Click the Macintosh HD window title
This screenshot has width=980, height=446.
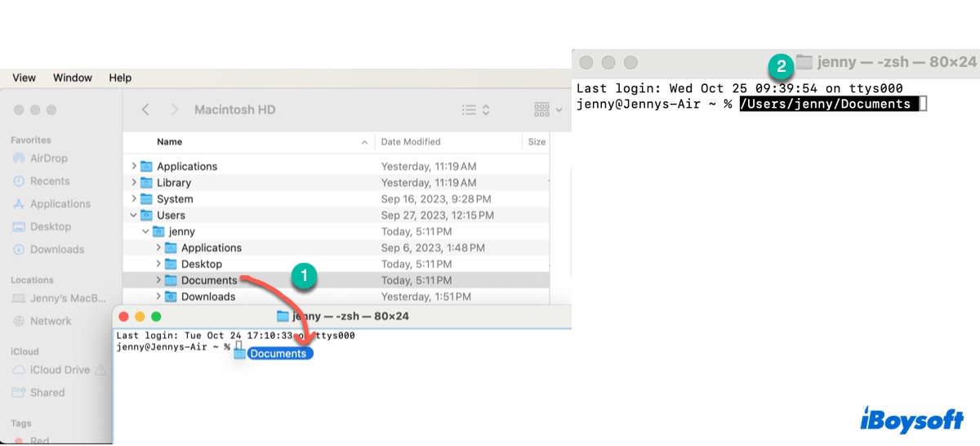click(x=235, y=109)
